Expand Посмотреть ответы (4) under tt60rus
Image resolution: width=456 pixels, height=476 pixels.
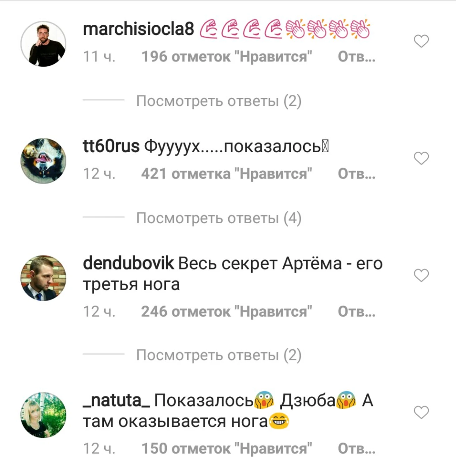pos(219,218)
